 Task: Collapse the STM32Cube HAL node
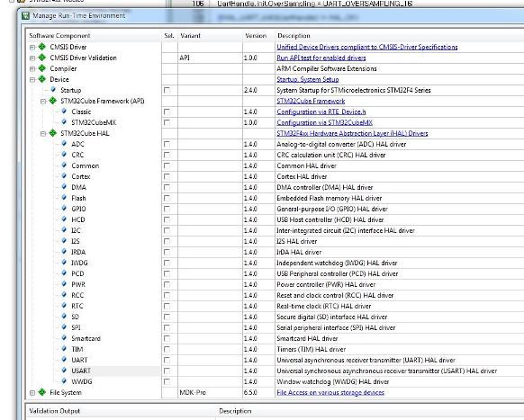(43, 134)
